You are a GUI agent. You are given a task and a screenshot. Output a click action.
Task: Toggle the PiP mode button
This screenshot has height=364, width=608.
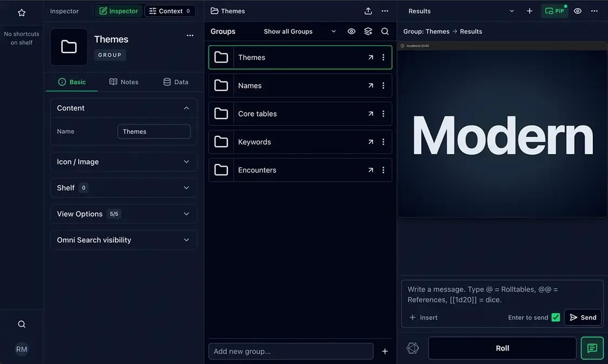point(555,11)
